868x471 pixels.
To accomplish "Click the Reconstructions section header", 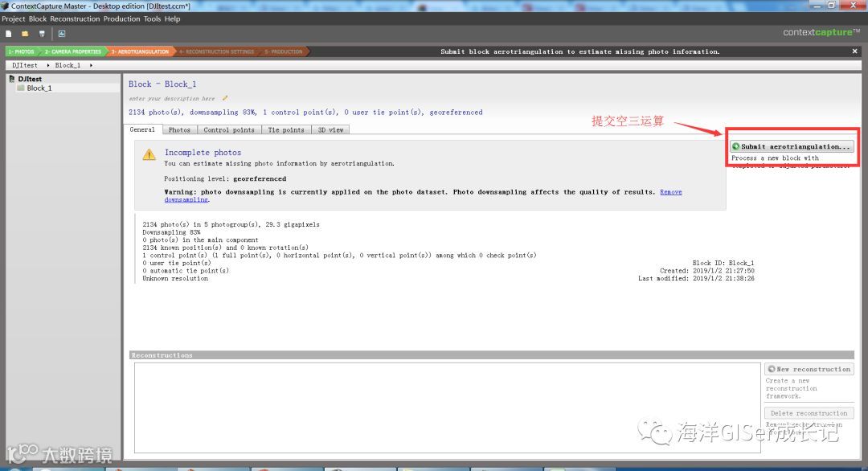I will (x=492, y=355).
